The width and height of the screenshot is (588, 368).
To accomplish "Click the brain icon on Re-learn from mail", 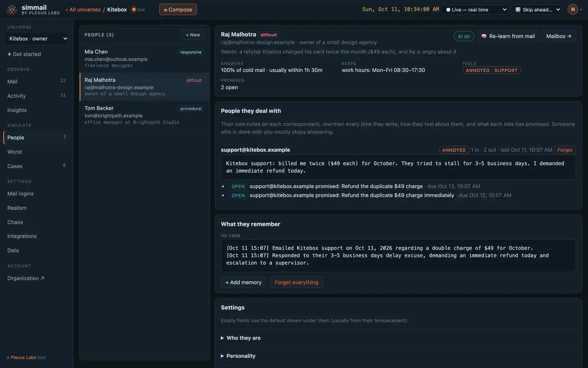I will click(484, 36).
